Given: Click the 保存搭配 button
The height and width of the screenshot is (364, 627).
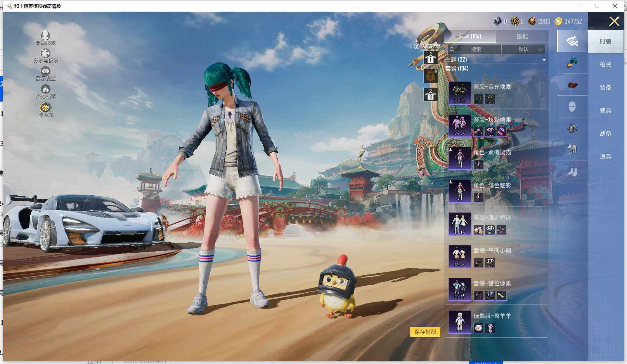Looking at the screenshot, I should (x=425, y=332).
